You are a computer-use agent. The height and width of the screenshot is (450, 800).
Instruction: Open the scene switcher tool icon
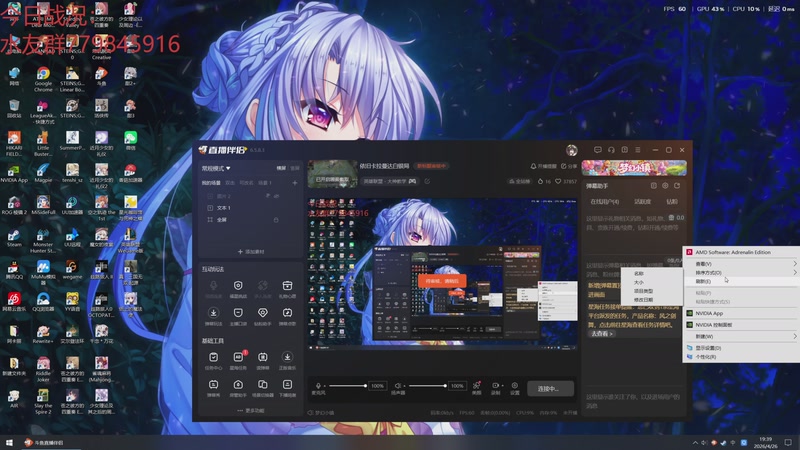point(263,387)
